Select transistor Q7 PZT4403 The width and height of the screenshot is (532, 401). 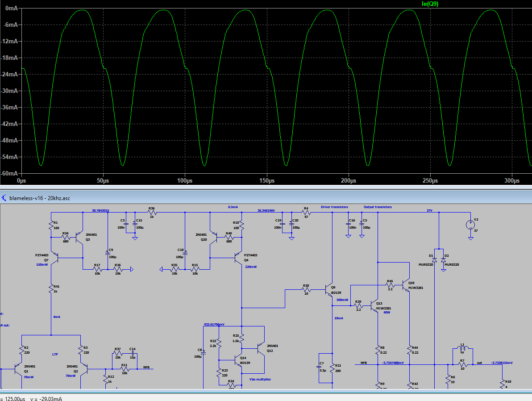click(55, 258)
